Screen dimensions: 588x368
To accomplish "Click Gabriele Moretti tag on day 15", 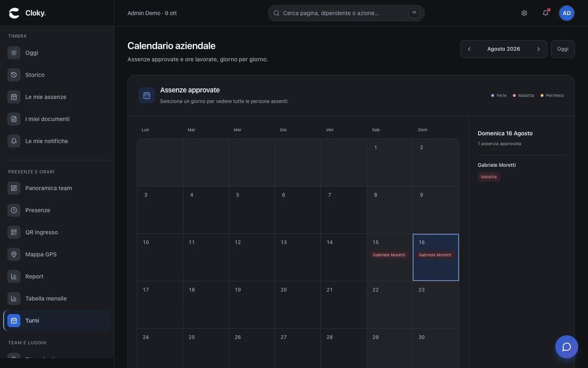I will tap(389, 255).
